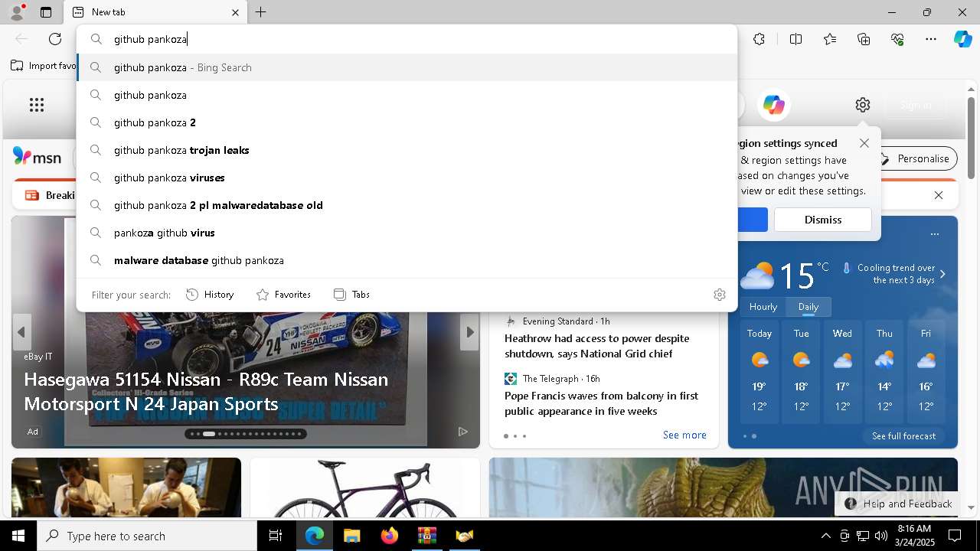Screen dimensions: 980x551
Task: Open Browser essentials heart icon
Action: (x=897, y=39)
